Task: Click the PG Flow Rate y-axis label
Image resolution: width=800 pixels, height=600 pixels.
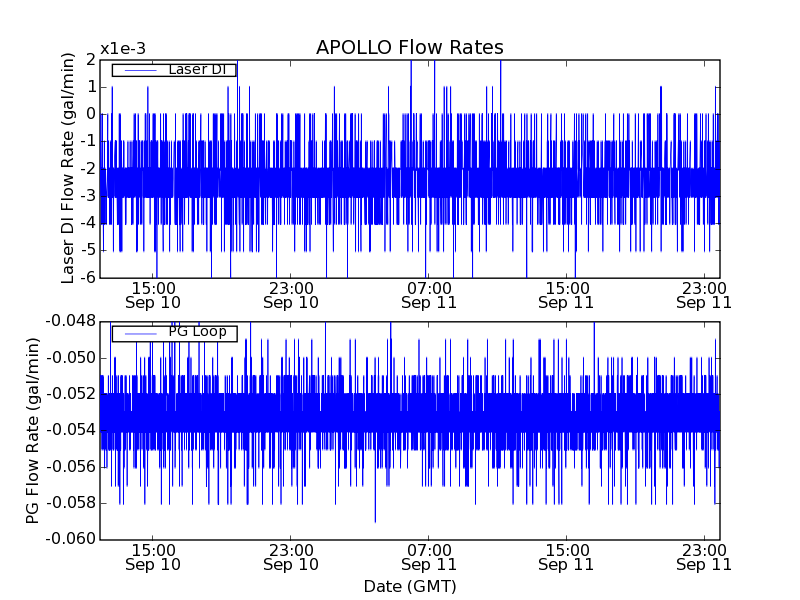Action: click(x=33, y=430)
